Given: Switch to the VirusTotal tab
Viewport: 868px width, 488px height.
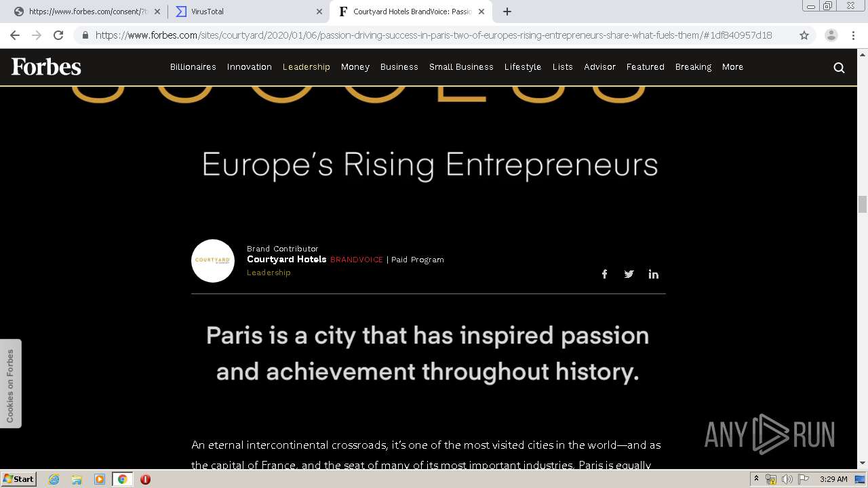Looking at the screenshot, I should point(248,12).
